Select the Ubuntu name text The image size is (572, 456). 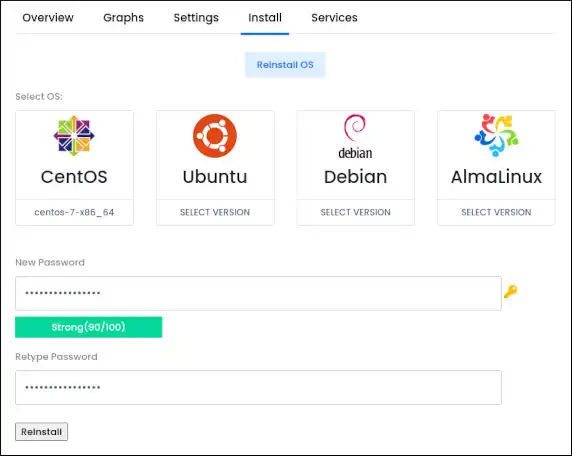pyautogui.click(x=215, y=177)
